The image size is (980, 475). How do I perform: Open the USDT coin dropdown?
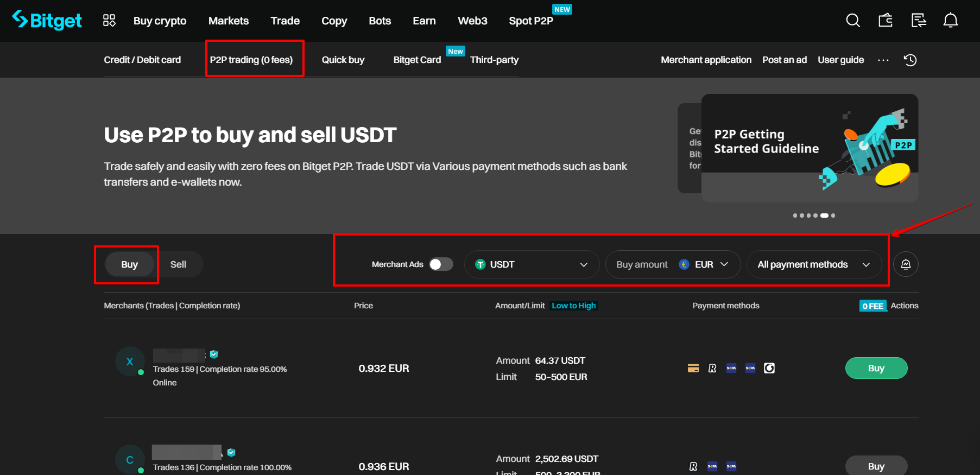pyautogui.click(x=532, y=264)
